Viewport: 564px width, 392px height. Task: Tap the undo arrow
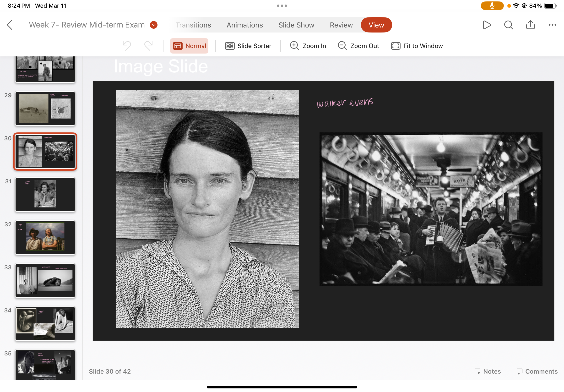click(127, 46)
